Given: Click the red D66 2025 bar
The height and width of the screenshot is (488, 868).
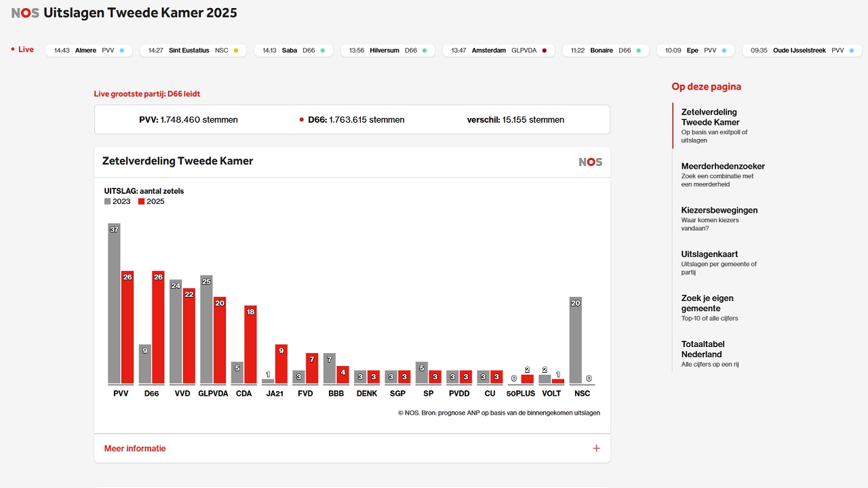Looking at the screenshot, I should tap(158, 327).
